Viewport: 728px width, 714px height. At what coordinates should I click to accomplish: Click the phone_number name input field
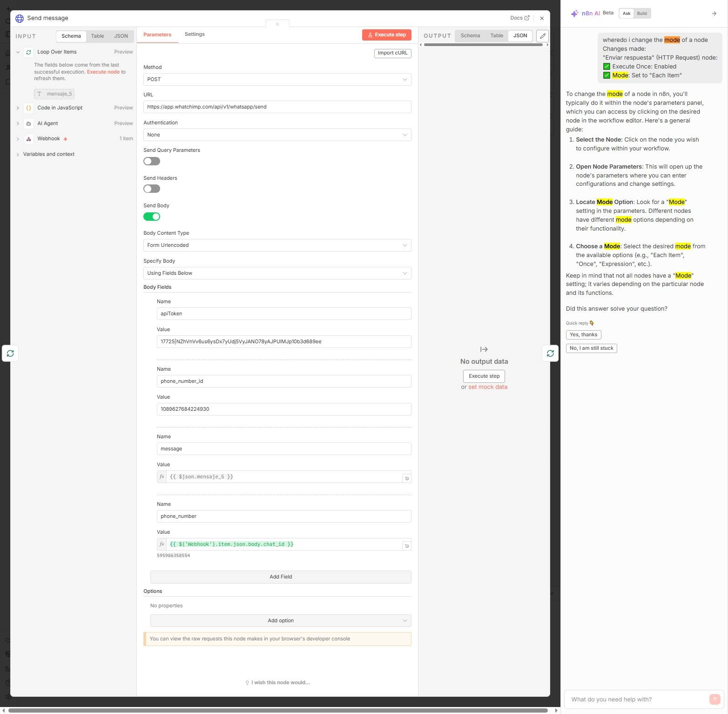284,517
